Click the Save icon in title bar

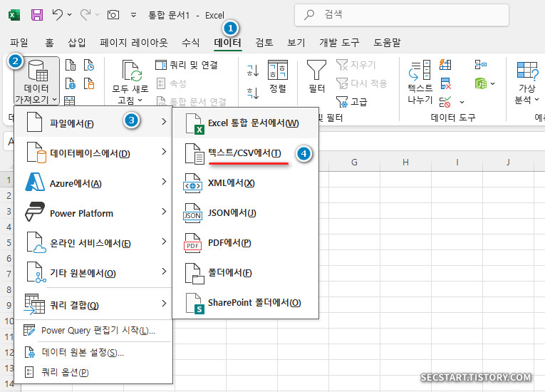pos(37,15)
